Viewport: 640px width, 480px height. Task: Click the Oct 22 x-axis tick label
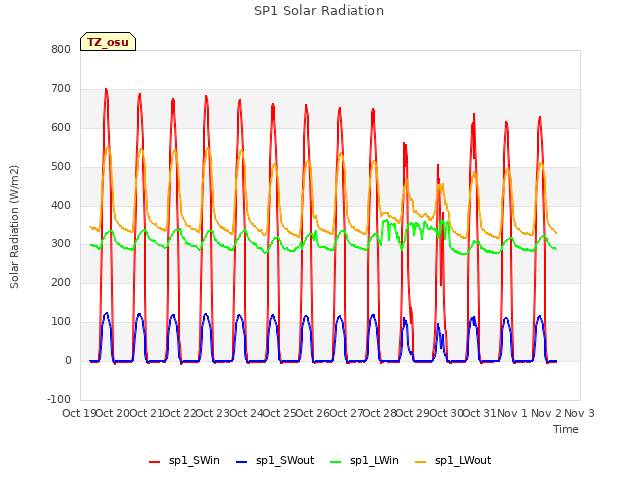click(x=180, y=413)
